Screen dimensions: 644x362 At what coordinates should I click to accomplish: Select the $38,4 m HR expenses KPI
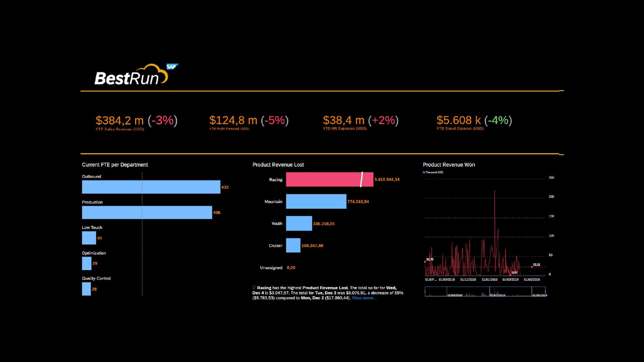pos(361,120)
